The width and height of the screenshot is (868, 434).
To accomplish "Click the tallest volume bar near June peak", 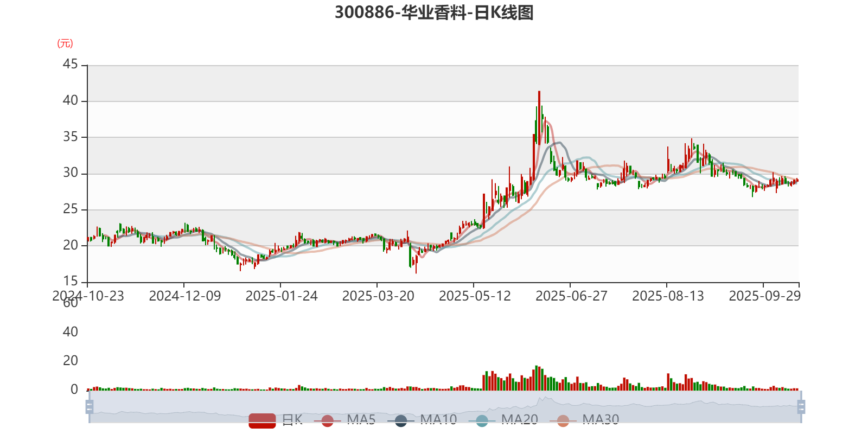I will (x=536, y=378).
